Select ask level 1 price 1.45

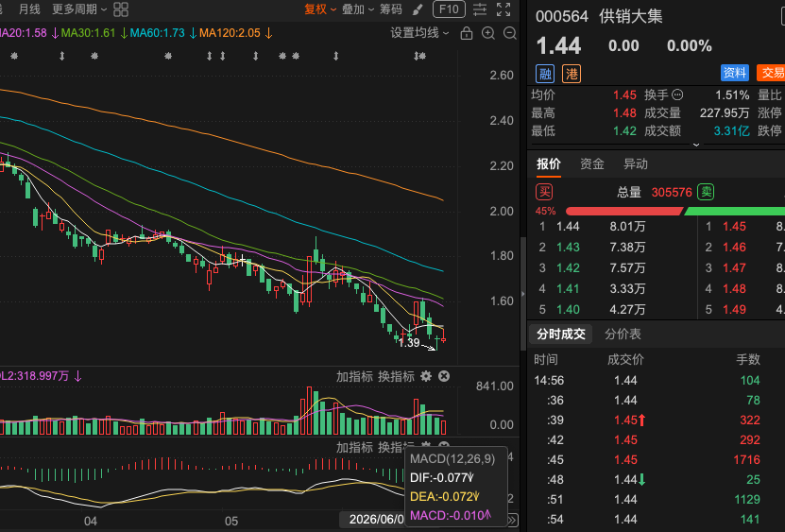(734, 227)
